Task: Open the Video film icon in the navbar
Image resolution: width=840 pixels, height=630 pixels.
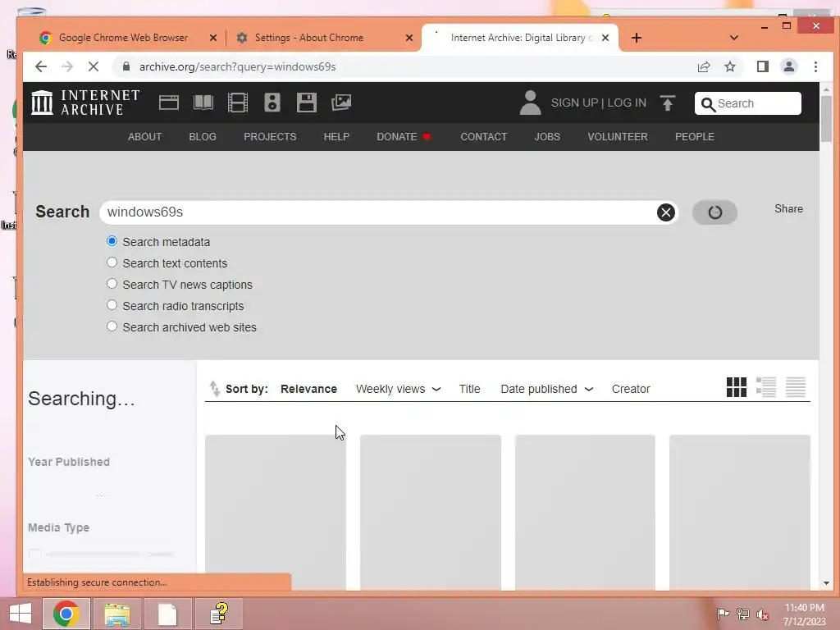Action: [x=237, y=103]
